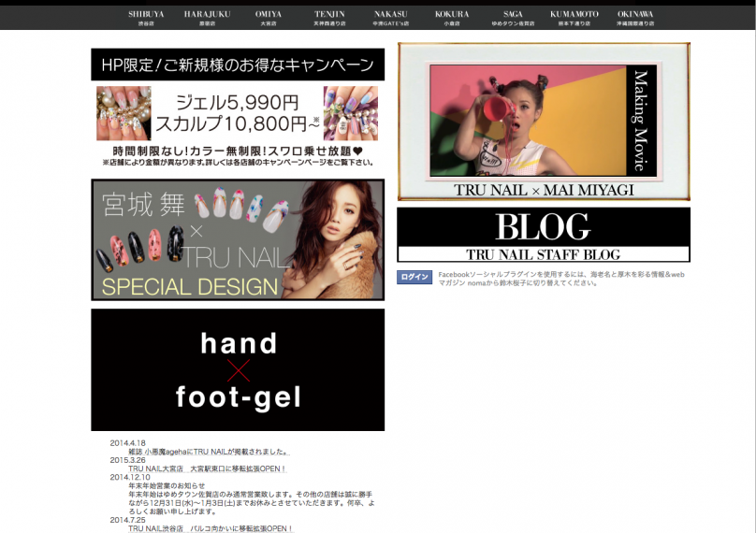Viewport: 756px width, 533px height.
Task: Open the HARAJUKU store page
Action: [x=208, y=18]
